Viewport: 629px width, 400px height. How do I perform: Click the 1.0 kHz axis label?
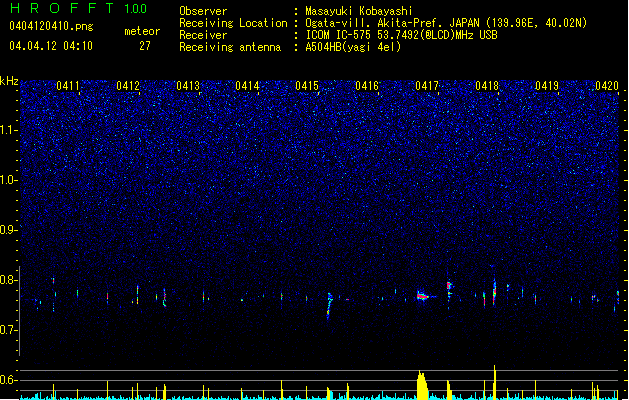[9, 180]
